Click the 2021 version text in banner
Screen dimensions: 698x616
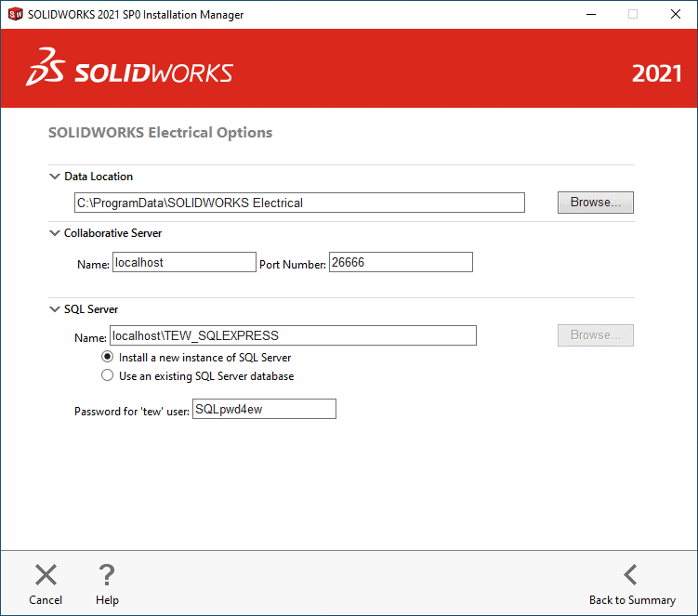pos(656,73)
